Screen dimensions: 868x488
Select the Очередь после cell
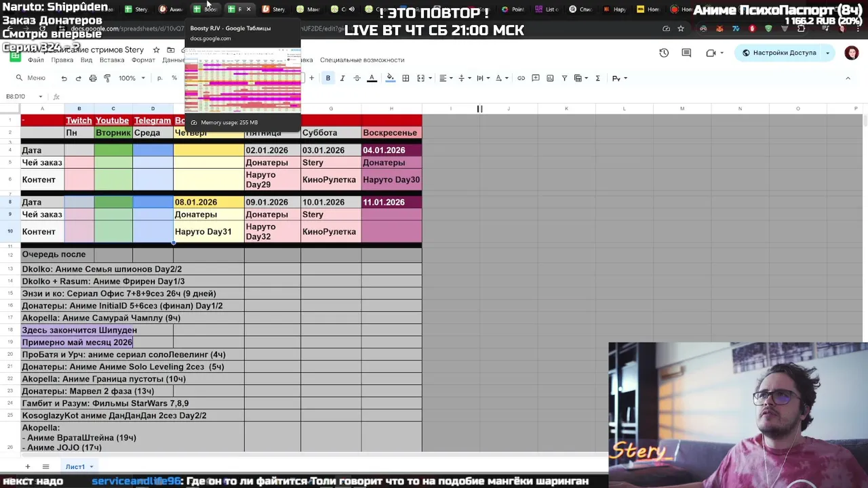click(x=58, y=255)
